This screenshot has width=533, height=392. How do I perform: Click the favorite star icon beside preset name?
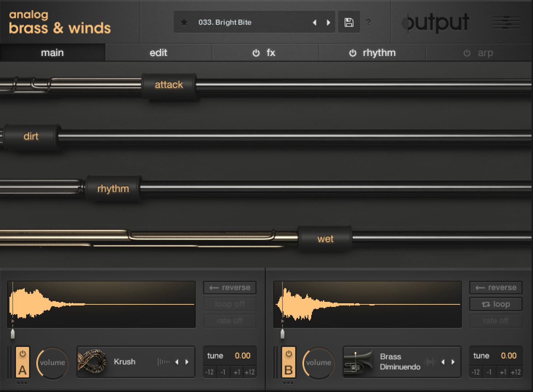(x=184, y=23)
